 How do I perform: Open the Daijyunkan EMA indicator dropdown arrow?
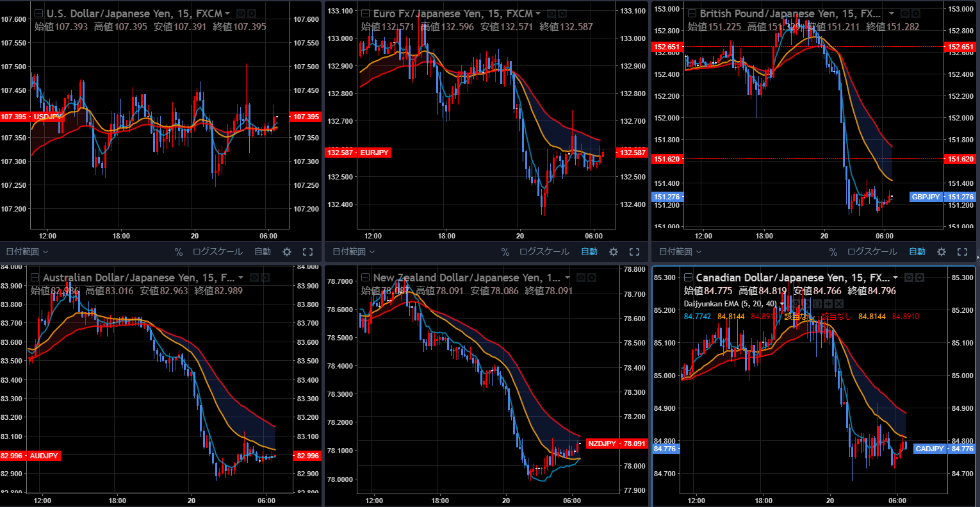tap(782, 304)
